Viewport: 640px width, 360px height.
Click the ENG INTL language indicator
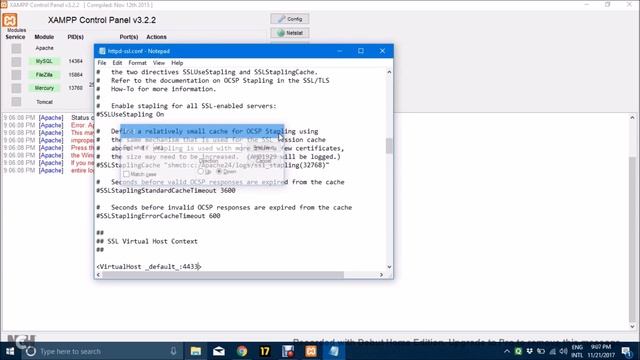point(577,351)
